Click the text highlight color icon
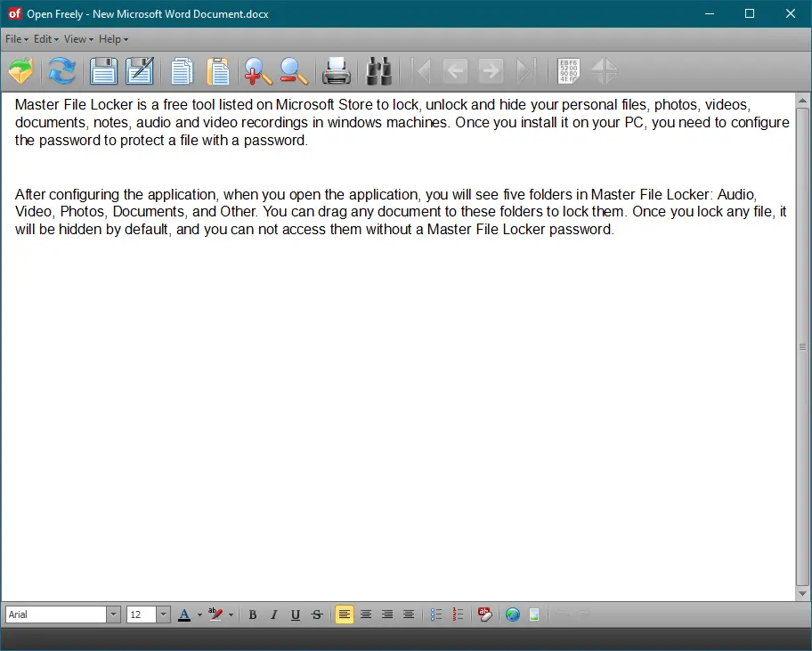 pyautogui.click(x=215, y=614)
